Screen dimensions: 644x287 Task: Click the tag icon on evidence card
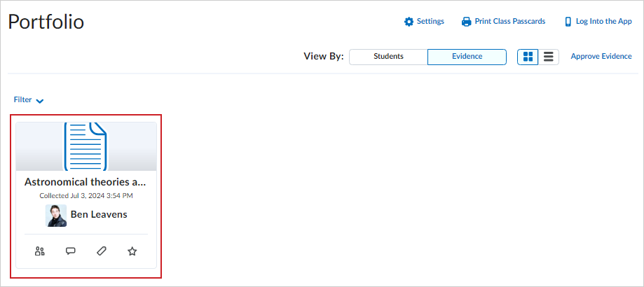tap(102, 251)
